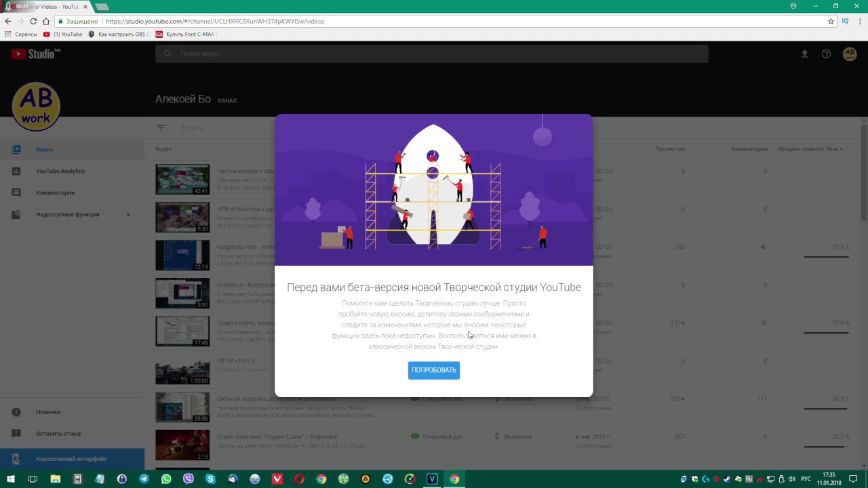Open the (1) YouTube bookmark
Image resolution: width=868 pixels, height=488 pixels.
pyautogui.click(x=62, y=34)
